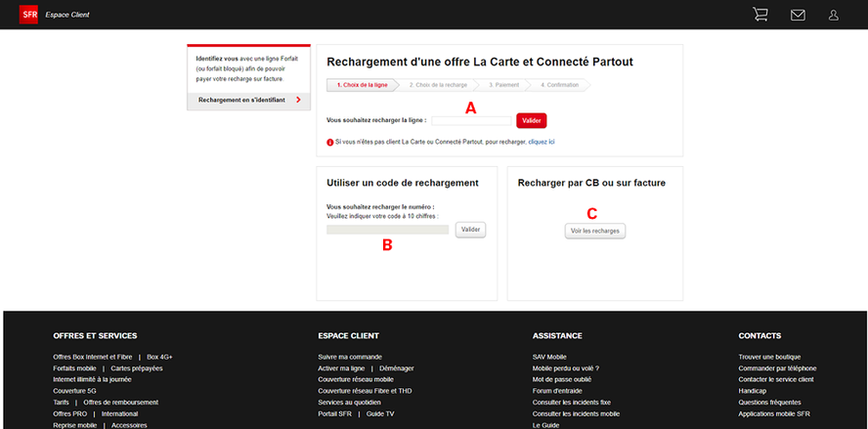Open 'Activer ma ligne' link

341,368
